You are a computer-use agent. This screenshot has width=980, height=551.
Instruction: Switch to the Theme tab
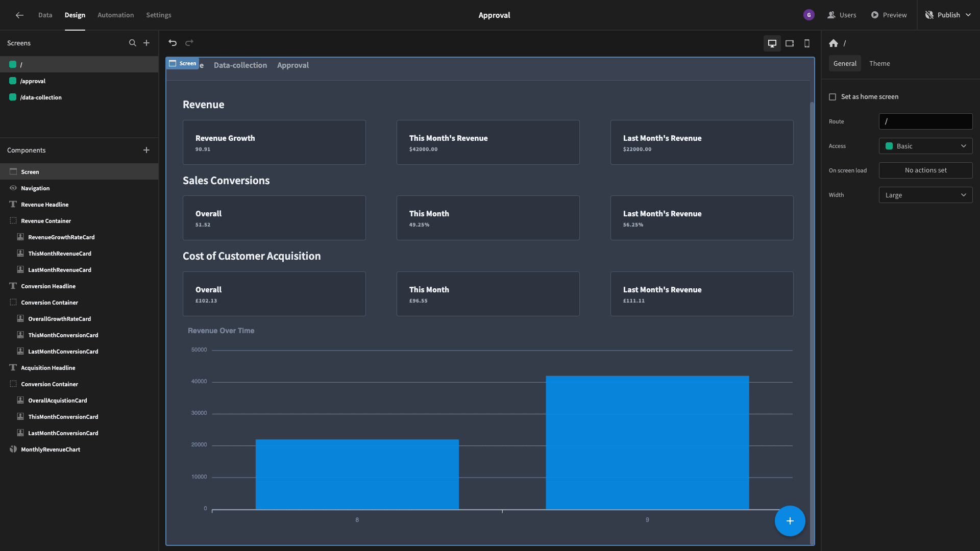point(879,63)
